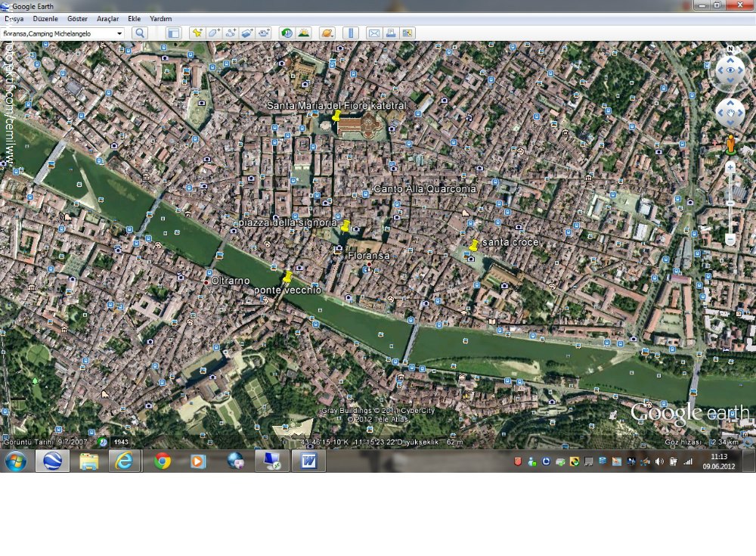The image size is (756, 556).
Task: Move up with the hand joystick
Action: 730,103
